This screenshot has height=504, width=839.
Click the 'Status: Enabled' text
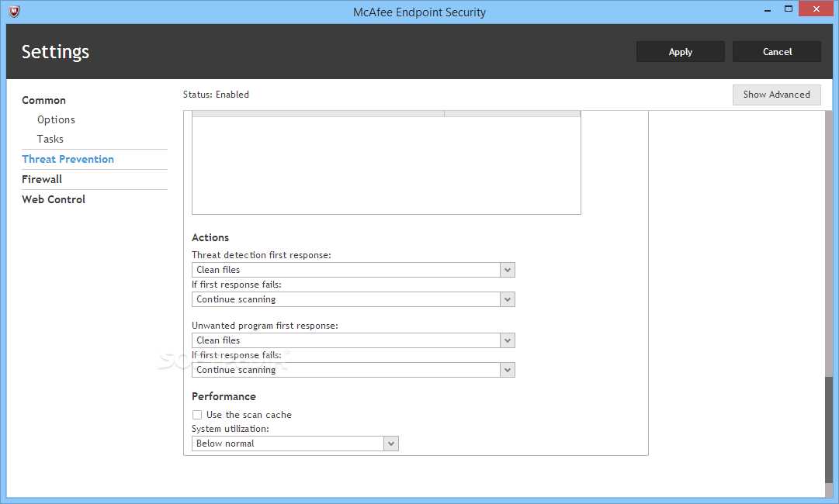[216, 95]
